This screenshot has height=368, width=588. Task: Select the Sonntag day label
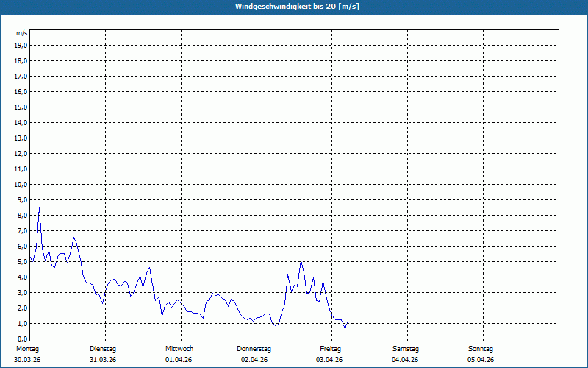click(x=481, y=348)
